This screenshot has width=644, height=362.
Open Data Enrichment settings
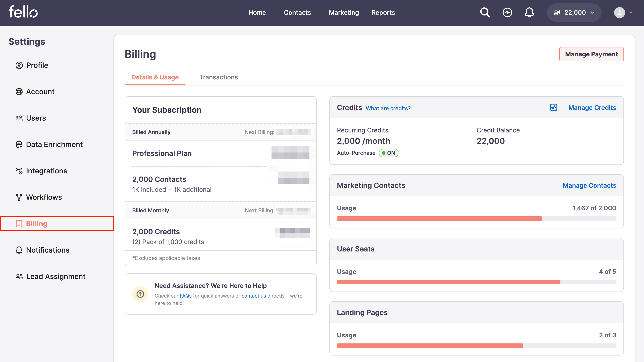click(54, 145)
